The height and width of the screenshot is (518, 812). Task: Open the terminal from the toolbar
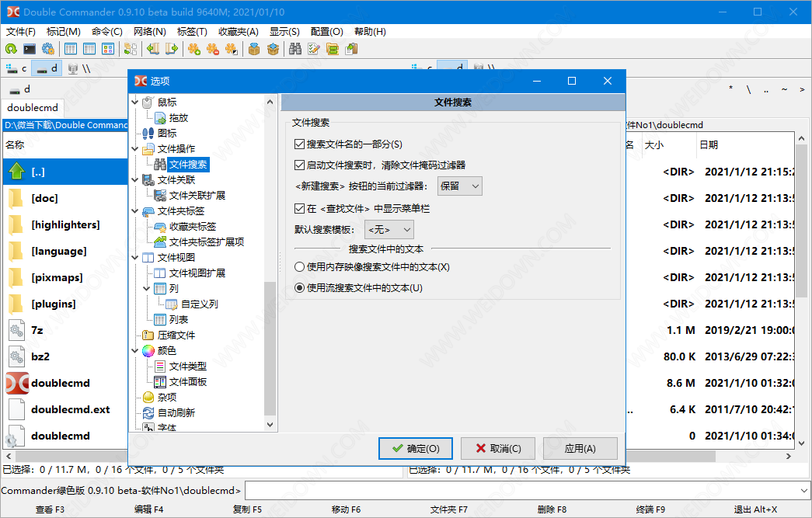coord(30,49)
